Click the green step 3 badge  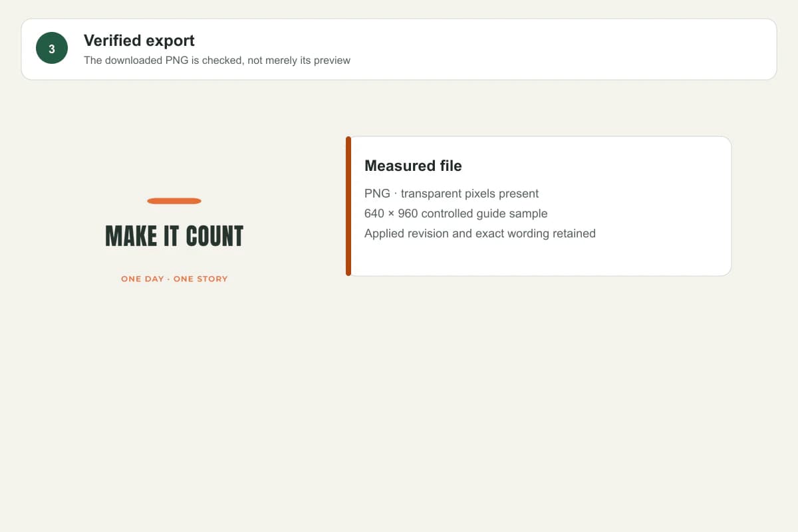[x=52, y=49]
